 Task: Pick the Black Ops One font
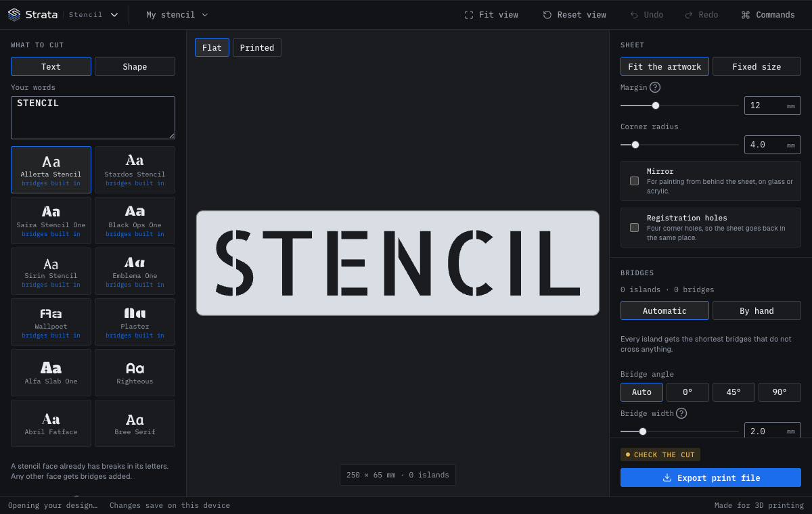click(135, 220)
